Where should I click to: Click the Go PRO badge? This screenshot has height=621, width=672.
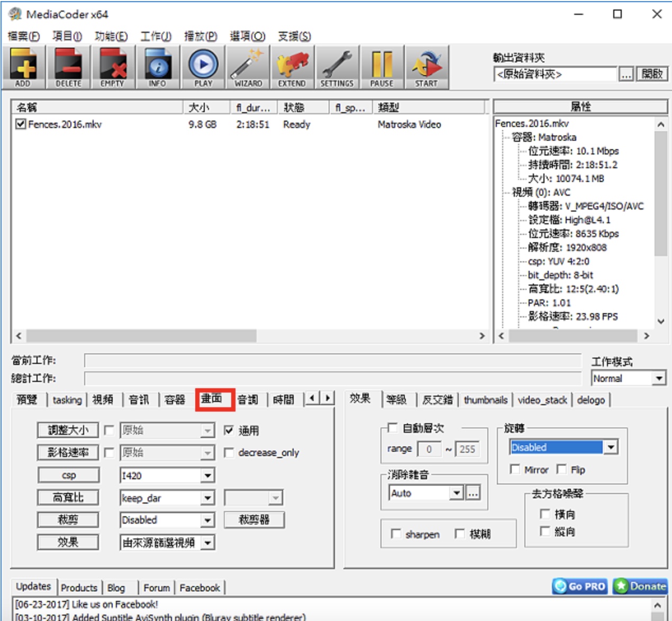point(580,586)
